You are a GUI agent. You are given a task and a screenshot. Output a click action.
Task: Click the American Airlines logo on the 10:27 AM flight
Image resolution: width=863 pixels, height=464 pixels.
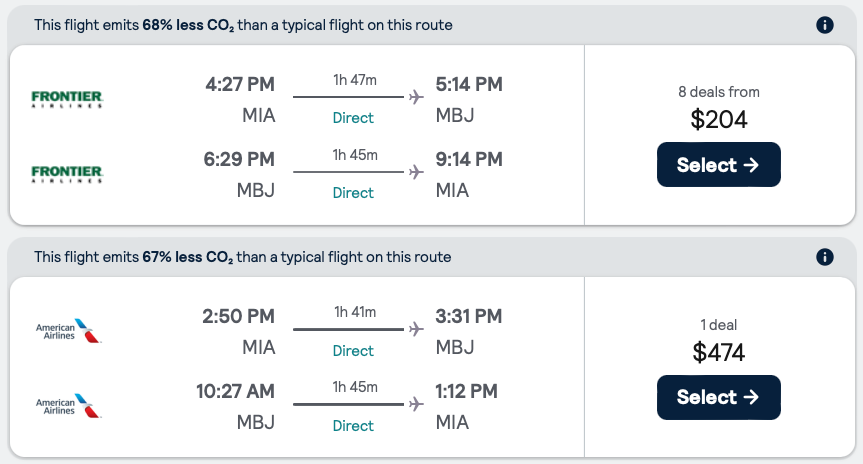coord(69,406)
